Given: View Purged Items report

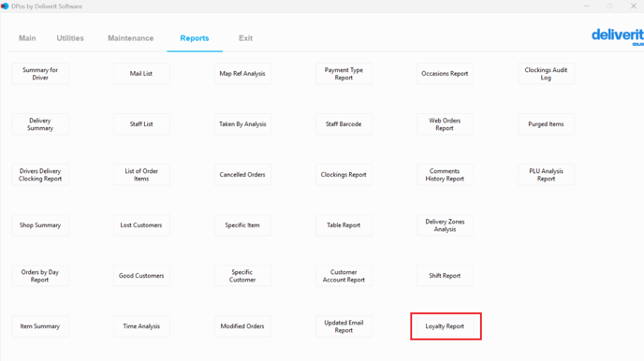Looking at the screenshot, I should click(x=546, y=123).
